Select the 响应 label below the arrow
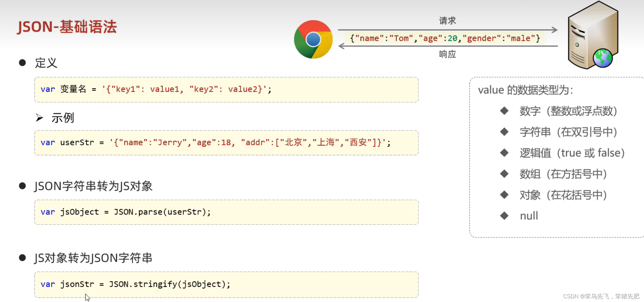 point(447,54)
